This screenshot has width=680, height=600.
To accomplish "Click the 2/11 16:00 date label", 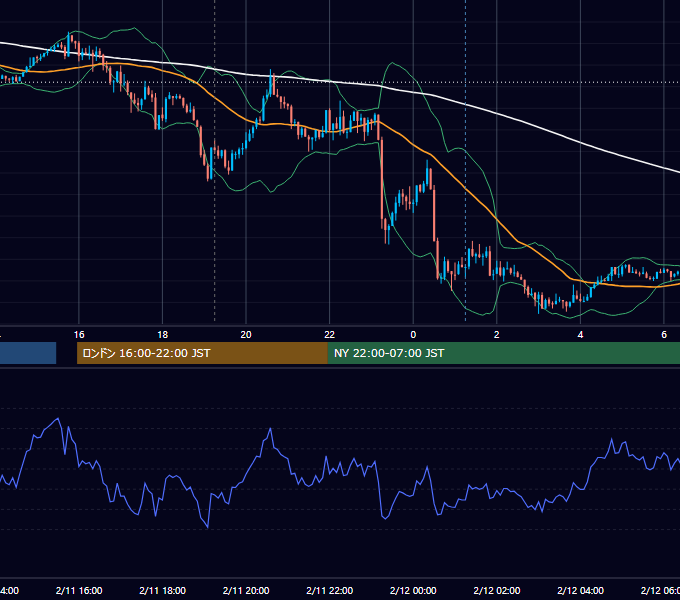I will click(79, 590).
